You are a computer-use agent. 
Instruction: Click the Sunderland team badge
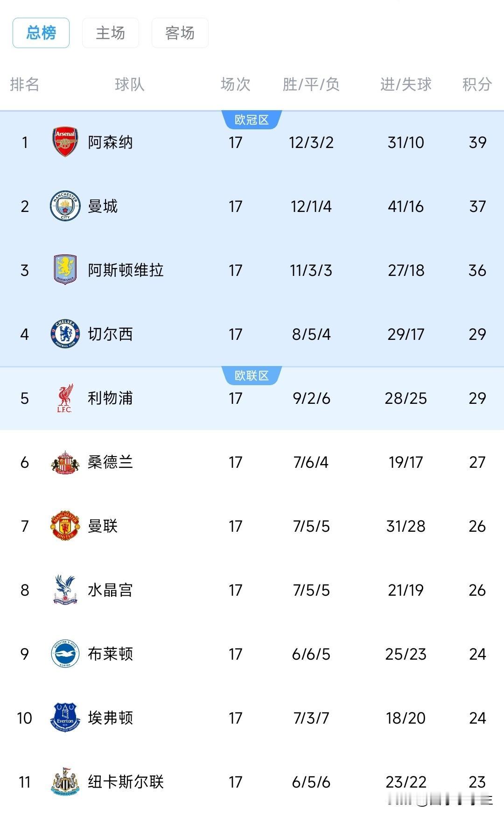pyautogui.click(x=65, y=462)
